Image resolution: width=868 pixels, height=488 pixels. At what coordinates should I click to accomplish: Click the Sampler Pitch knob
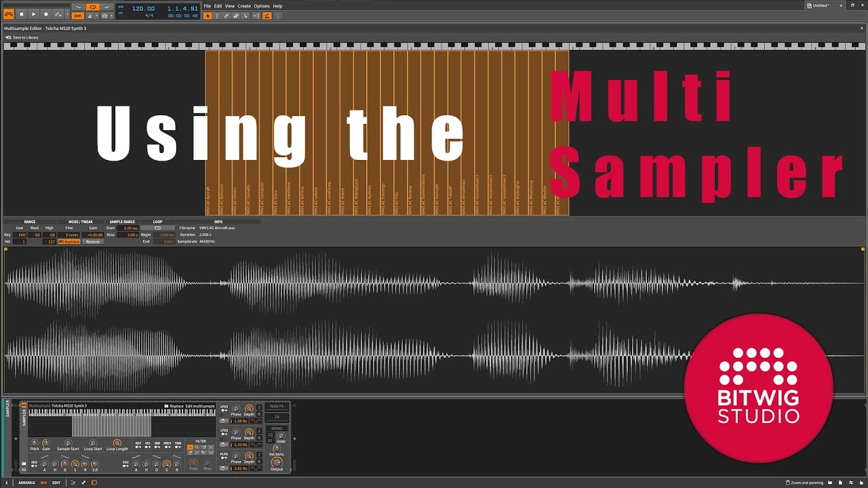pos(35,443)
